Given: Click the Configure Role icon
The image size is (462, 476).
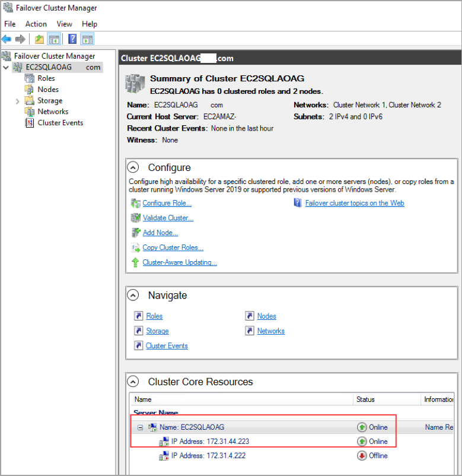Looking at the screenshot, I should pyautogui.click(x=136, y=203).
